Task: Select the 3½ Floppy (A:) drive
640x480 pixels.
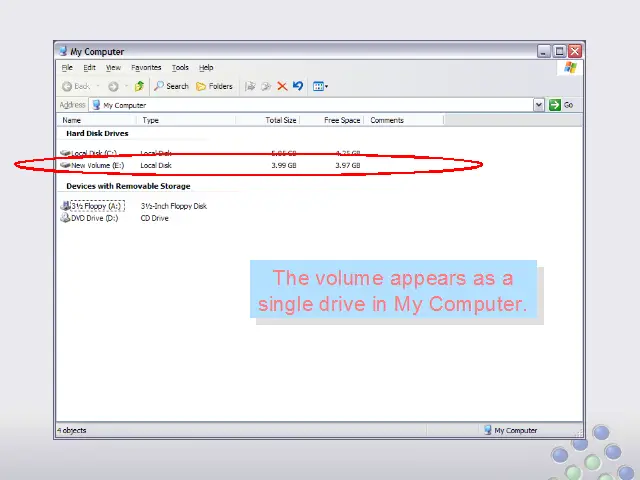Action: click(x=96, y=206)
